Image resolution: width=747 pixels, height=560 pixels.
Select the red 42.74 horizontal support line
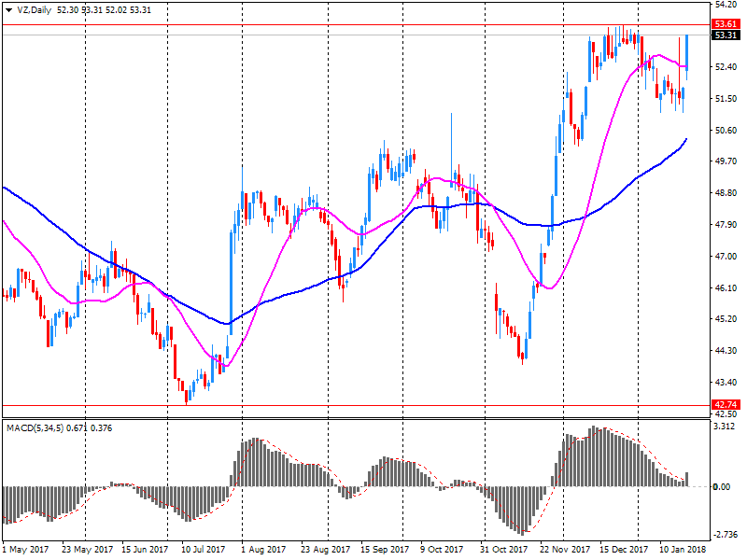(x=356, y=406)
